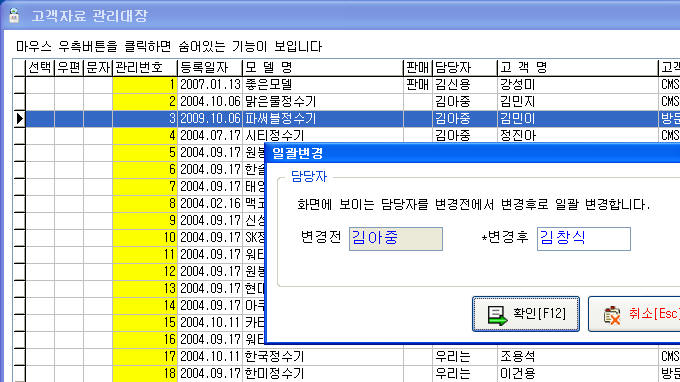Select the row selector for row 1
Screen dimensions: 680x382
click(19, 85)
